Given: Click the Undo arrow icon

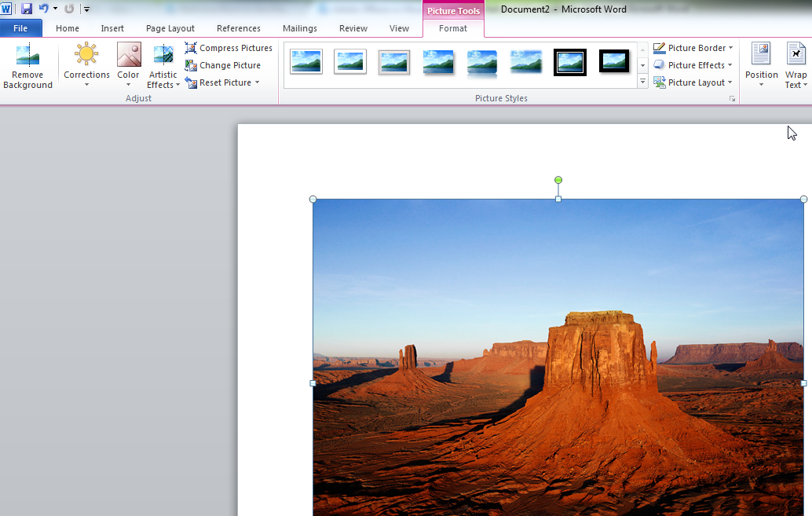Looking at the screenshot, I should pyautogui.click(x=43, y=7).
